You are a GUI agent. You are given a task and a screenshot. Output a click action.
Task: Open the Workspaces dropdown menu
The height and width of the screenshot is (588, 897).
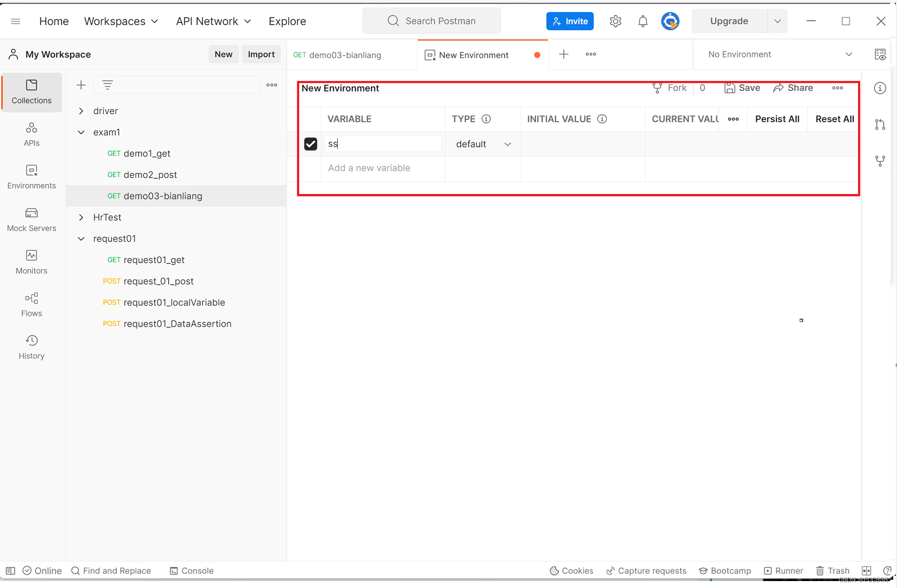pos(121,21)
